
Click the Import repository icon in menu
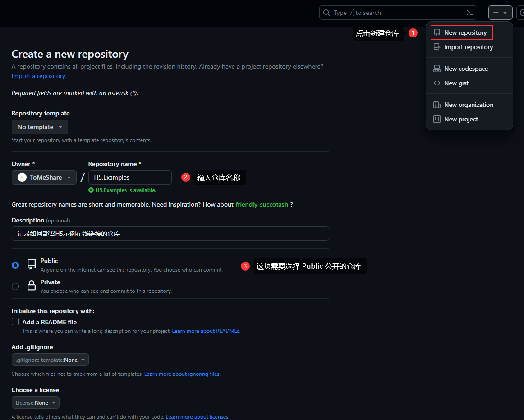coord(437,47)
